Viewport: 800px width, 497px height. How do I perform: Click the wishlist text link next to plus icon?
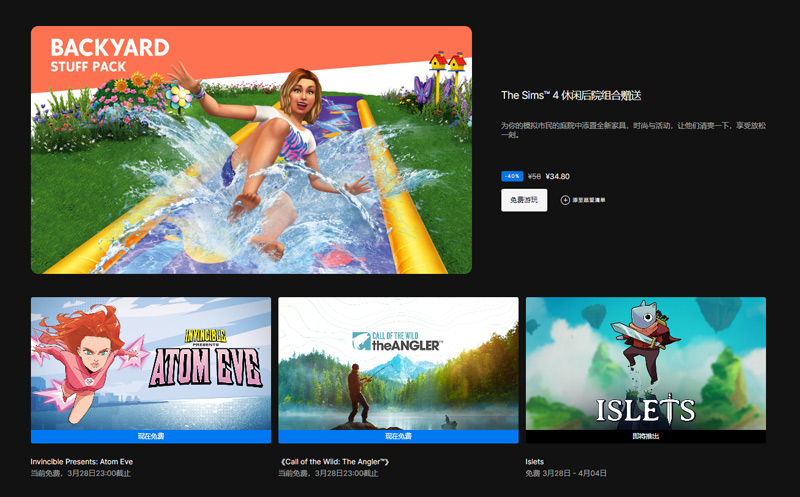click(589, 200)
